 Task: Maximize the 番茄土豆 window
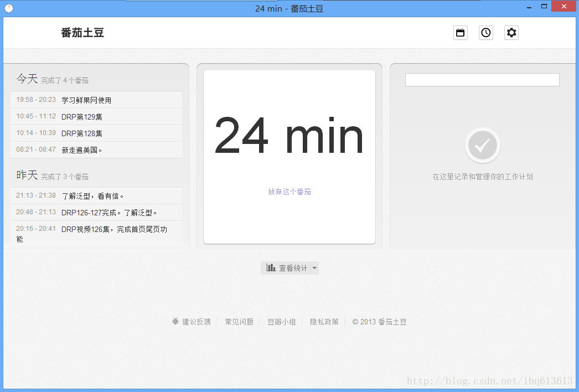tap(544, 6)
